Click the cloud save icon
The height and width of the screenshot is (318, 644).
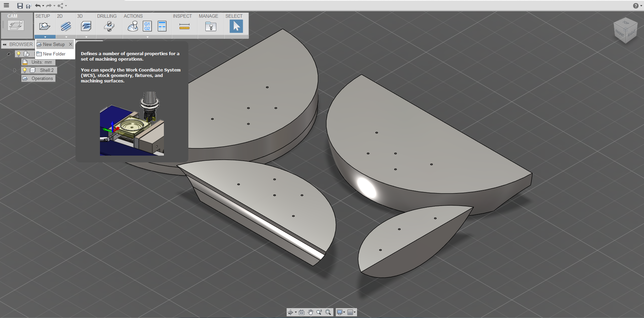28,6
